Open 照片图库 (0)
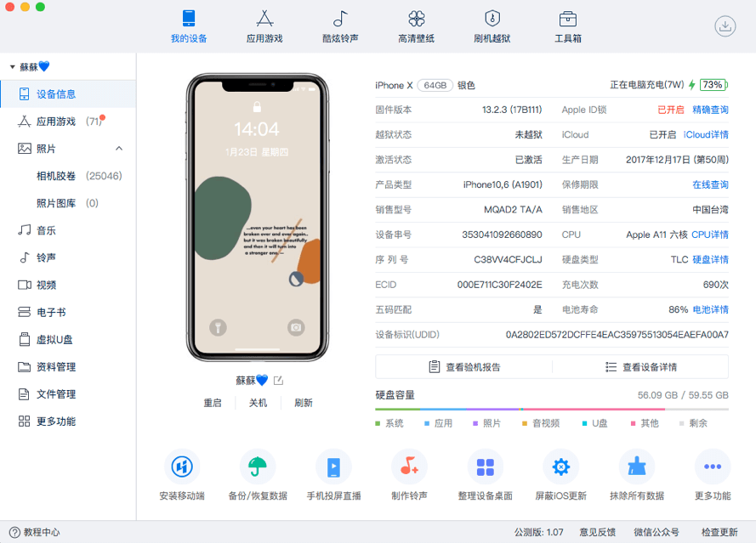 point(67,203)
